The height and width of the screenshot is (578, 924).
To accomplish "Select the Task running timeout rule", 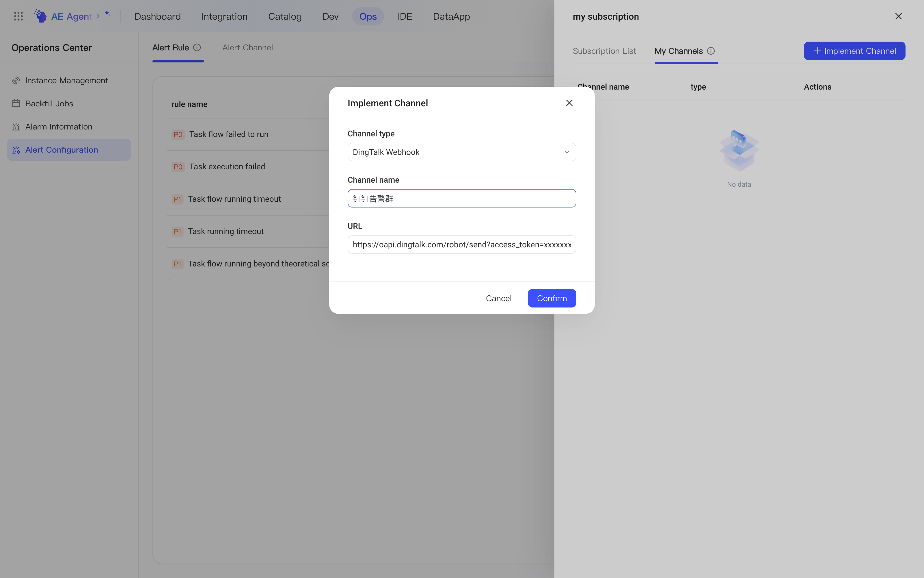I will [x=226, y=231].
